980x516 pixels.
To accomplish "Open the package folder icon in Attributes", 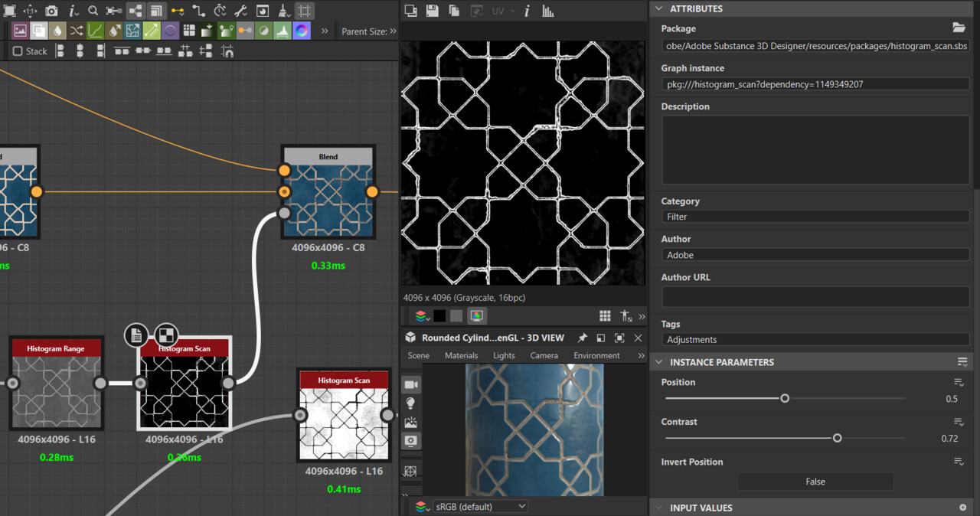I will [x=959, y=28].
